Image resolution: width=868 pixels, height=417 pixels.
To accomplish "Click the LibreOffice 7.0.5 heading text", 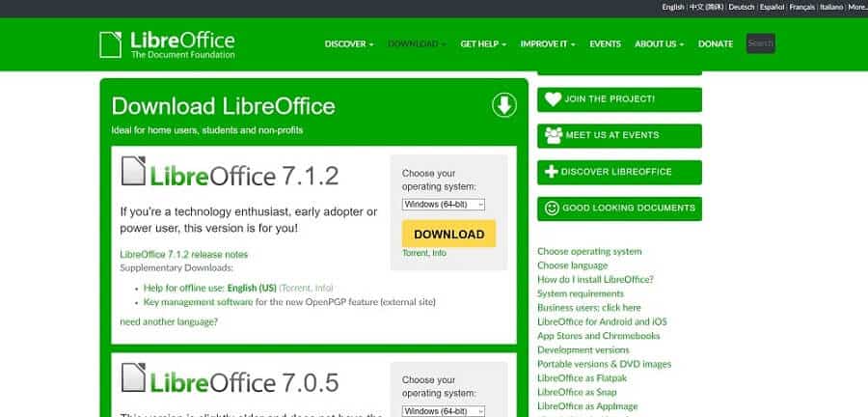I will [x=244, y=382].
